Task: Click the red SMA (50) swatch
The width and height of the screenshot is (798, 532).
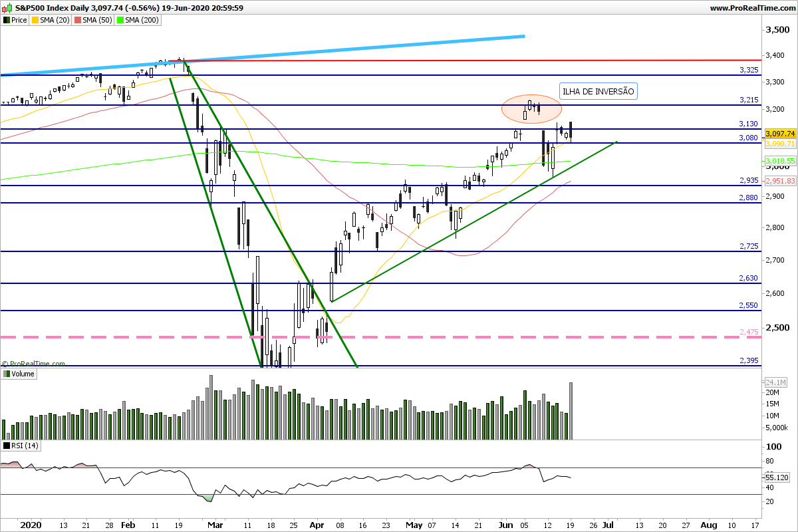Action: [x=78, y=20]
